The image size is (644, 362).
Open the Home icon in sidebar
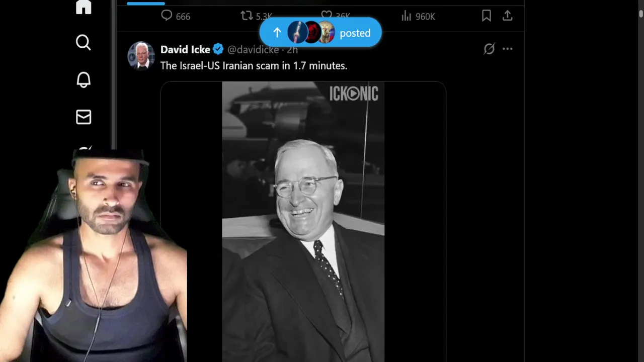click(84, 7)
